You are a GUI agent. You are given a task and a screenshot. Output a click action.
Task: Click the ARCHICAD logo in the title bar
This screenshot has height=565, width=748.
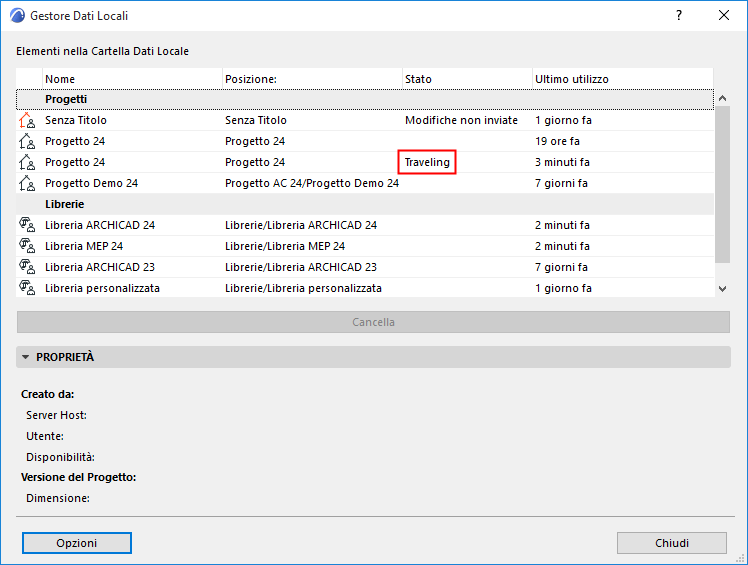[x=17, y=15]
